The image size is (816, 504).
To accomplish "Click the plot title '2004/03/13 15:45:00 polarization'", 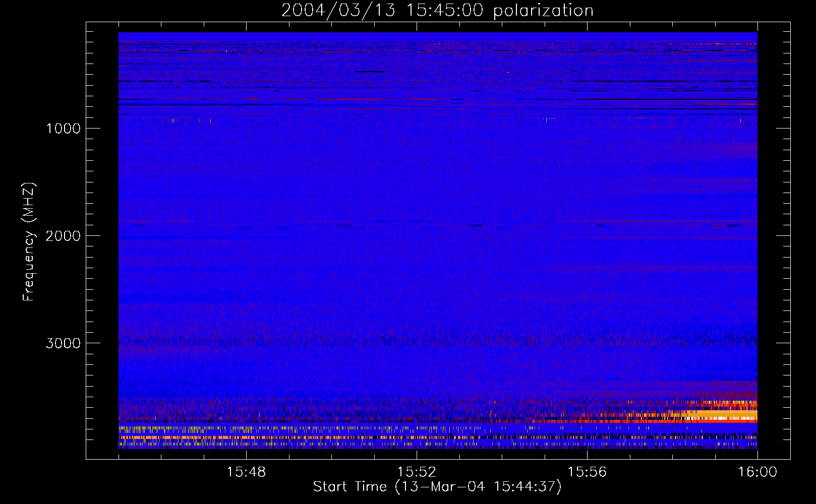I will point(437,10).
